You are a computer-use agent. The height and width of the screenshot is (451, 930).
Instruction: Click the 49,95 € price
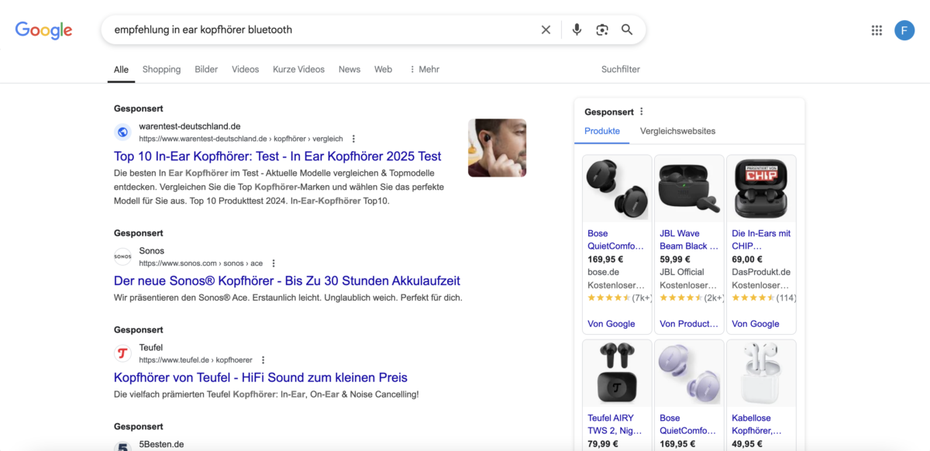[x=747, y=444]
